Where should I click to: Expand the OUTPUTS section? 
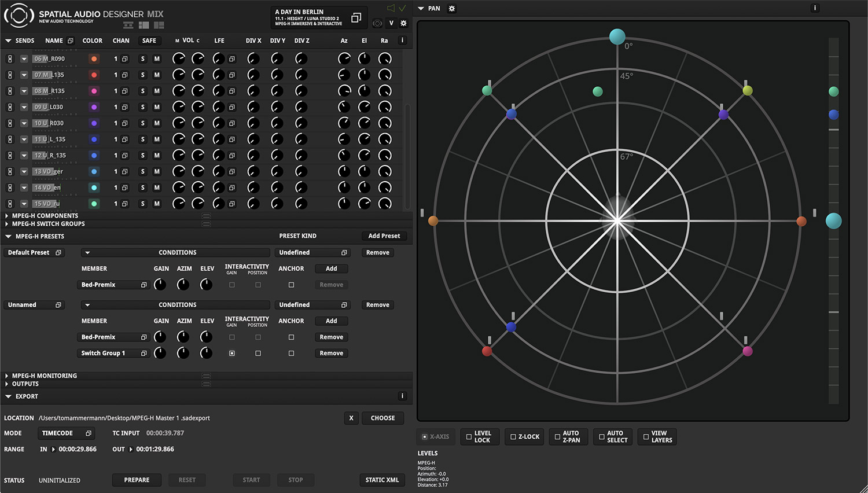(x=7, y=384)
